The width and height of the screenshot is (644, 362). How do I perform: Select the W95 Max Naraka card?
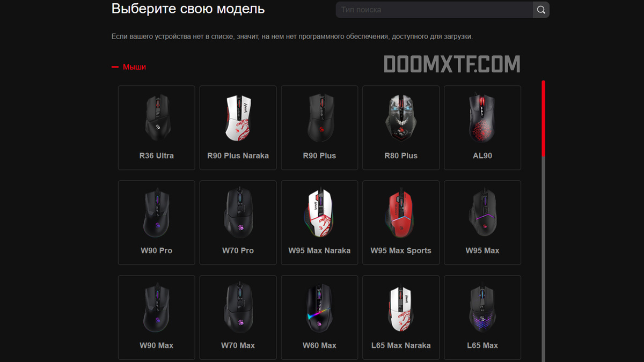[319, 223]
